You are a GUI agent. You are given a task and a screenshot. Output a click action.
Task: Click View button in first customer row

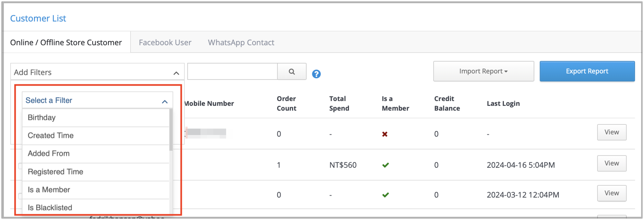[x=611, y=132]
